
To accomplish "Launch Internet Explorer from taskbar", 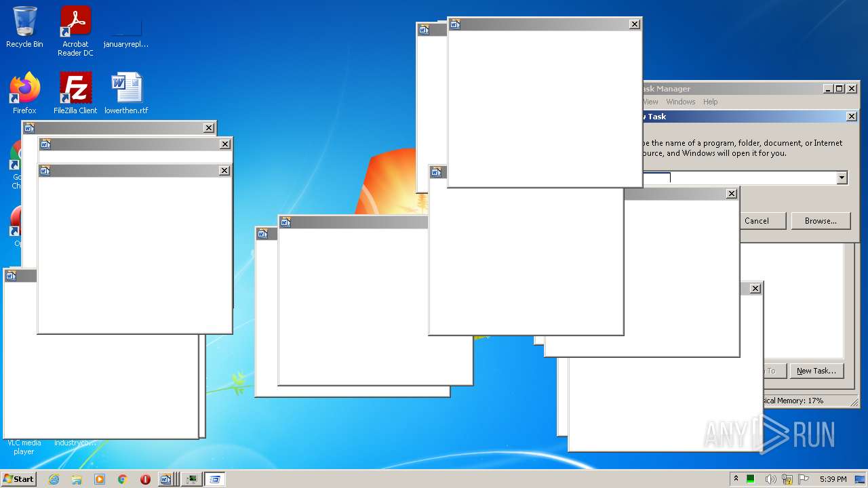I will click(x=54, y=479).
